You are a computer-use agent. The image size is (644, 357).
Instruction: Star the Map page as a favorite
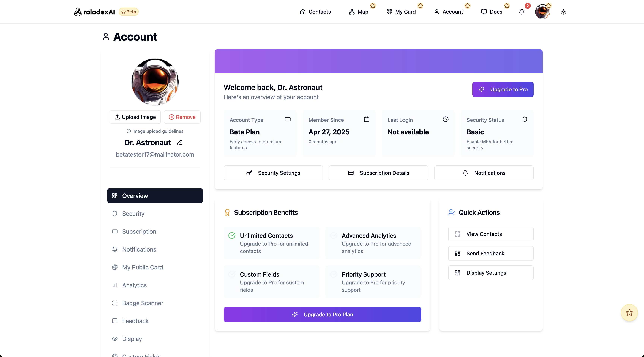(373, 6)
